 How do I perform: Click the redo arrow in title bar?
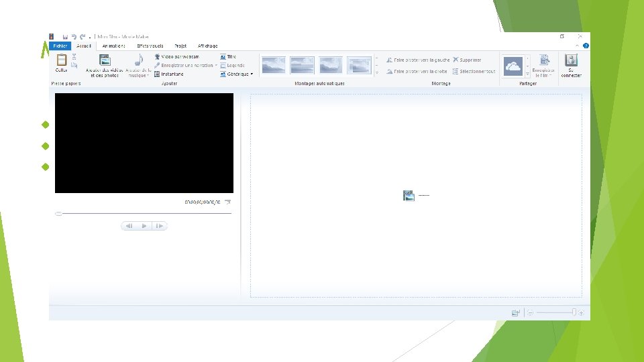point(83,36)
